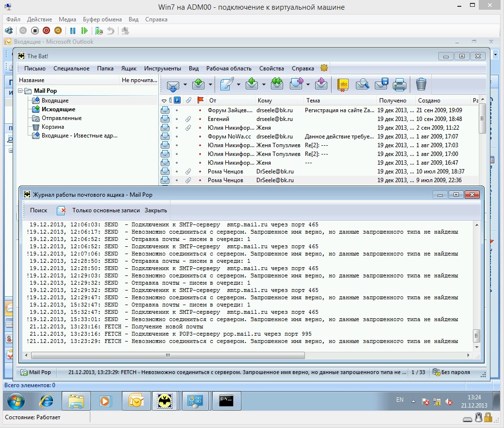Click the reply to all icon
This screenshot has width=504, height=428.
(x=277, y=85)
